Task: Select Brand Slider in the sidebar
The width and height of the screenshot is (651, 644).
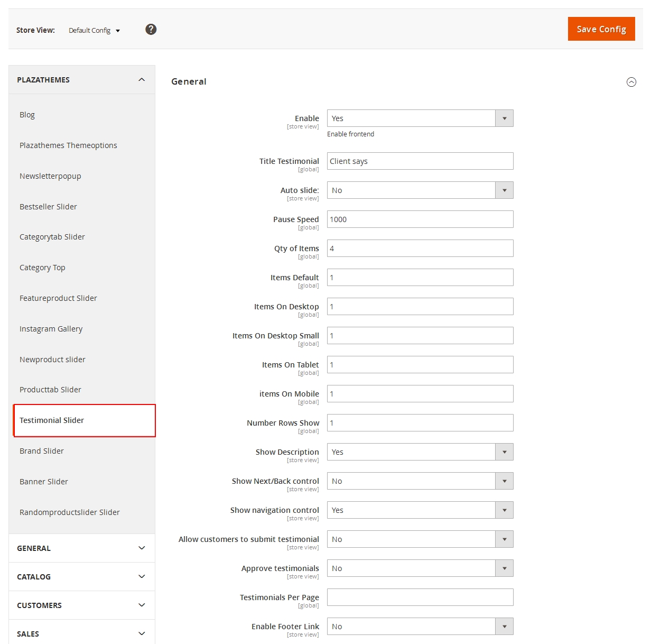Action: point(42,451)
